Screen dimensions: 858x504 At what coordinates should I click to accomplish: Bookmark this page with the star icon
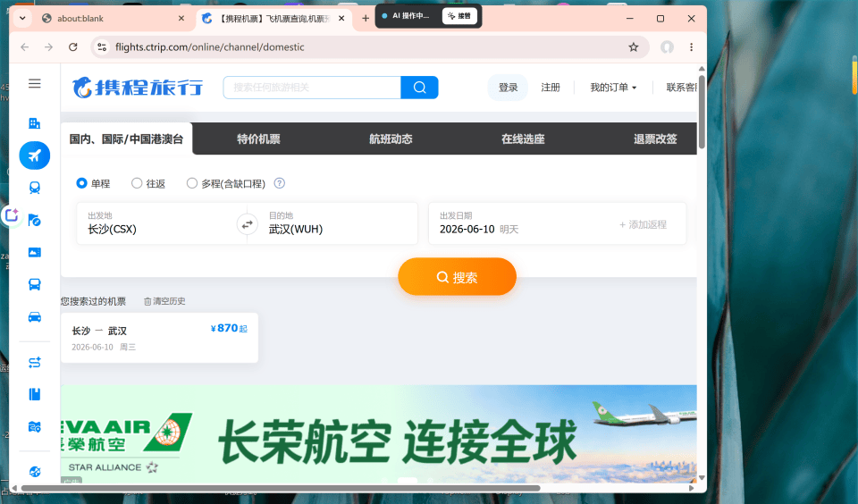[633, 47]
